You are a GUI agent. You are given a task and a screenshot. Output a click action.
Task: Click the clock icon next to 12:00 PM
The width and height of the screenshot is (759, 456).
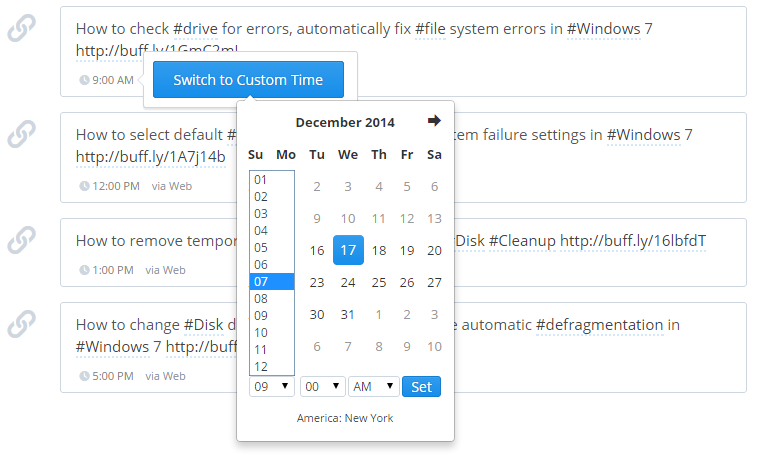(84, 186)
